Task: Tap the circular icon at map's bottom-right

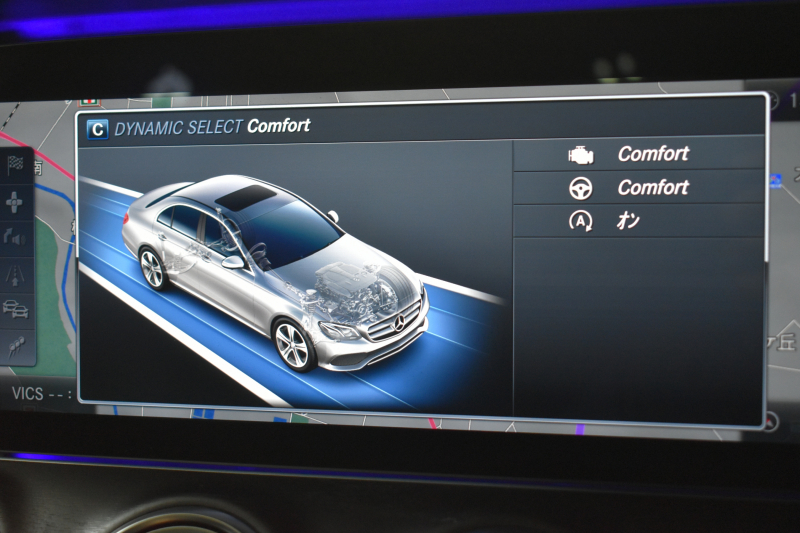Action: point(771,421)
